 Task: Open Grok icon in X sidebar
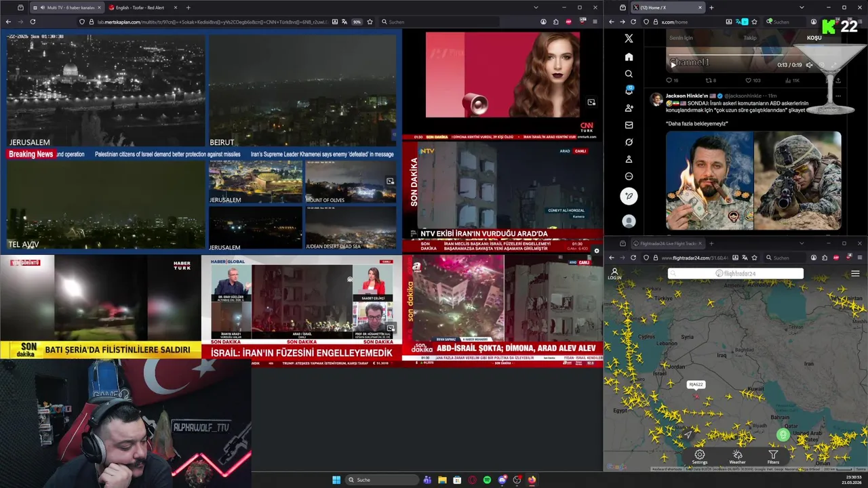629,142
